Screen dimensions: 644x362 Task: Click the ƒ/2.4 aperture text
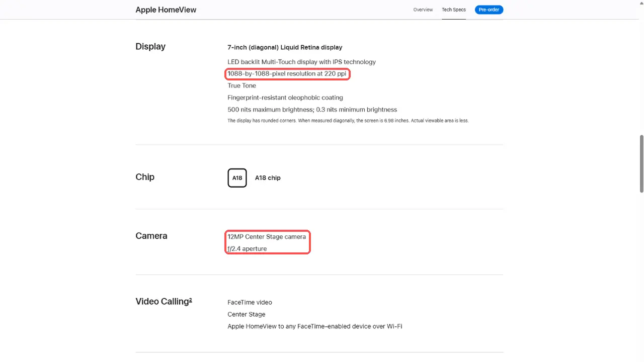point(247,249)
